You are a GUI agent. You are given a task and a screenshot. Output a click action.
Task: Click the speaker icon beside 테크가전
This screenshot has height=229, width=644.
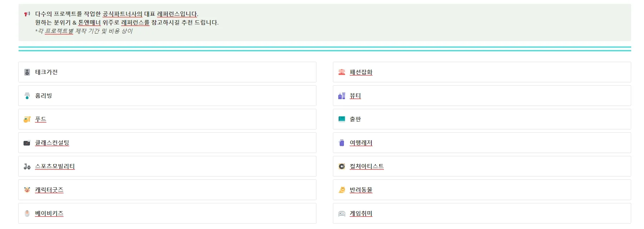(x=27, y=72)
